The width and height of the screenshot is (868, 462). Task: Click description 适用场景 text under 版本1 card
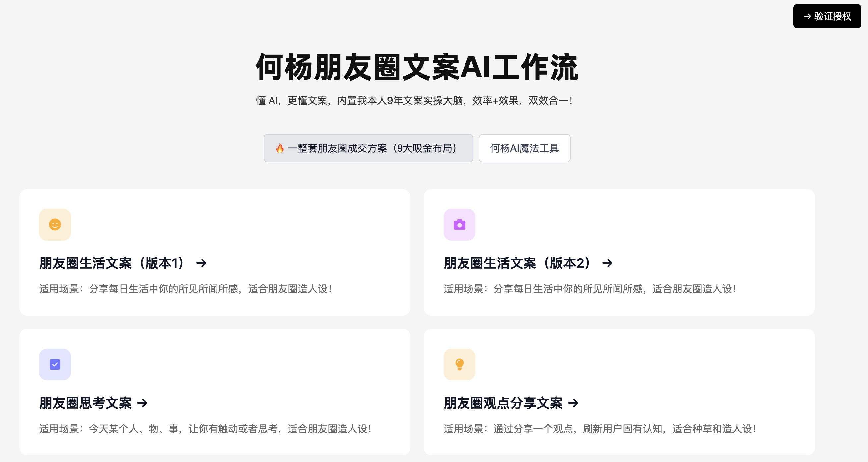[x=186, y=289]
